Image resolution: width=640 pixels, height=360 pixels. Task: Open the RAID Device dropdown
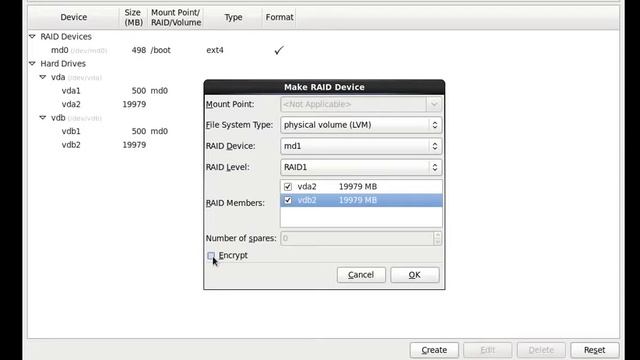coord(361,146)
